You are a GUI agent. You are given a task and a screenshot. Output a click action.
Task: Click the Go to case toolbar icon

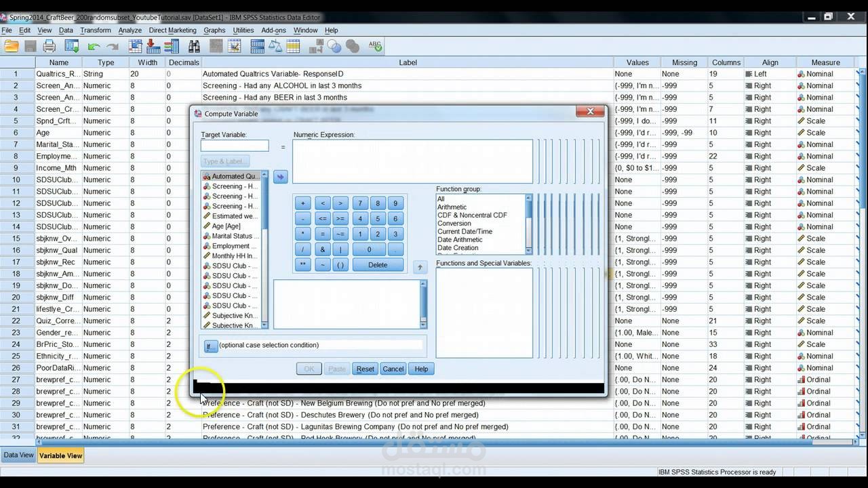pos(135,46)
